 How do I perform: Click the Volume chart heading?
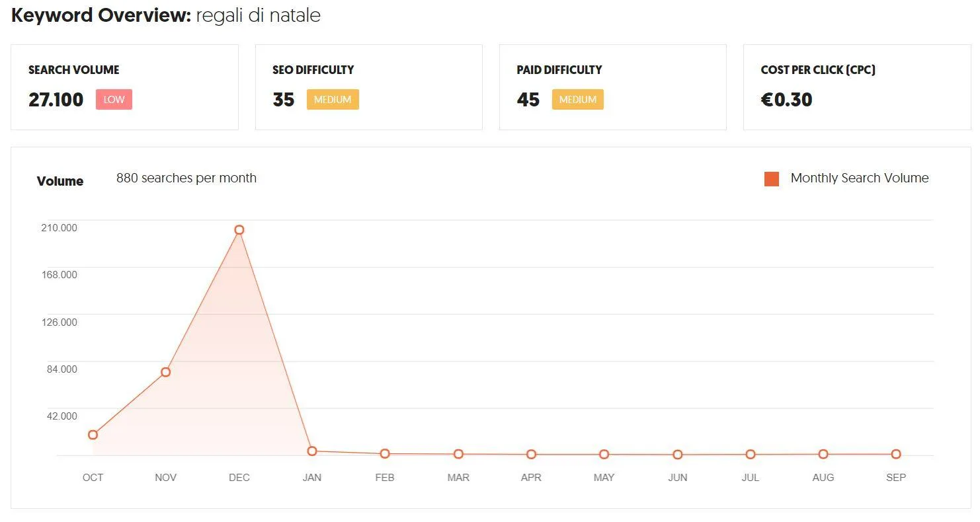pyautogui.click(x=60, y=181)
